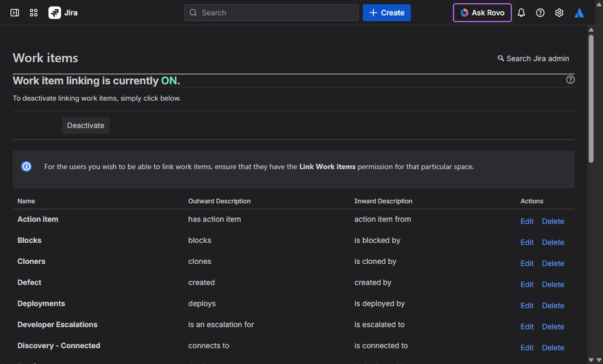Viewport: 603px width, 364px height.
Task: Delete the Defect link type
Action: pos(553,284)
